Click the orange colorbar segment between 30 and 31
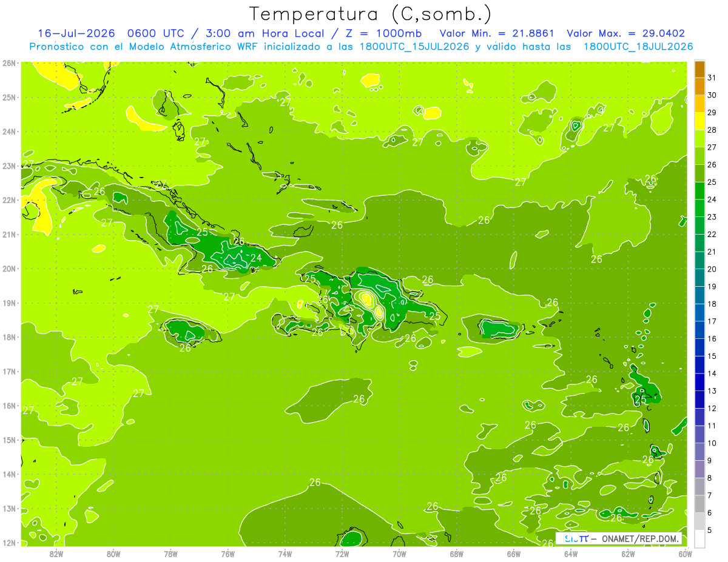Viewport: 728px width, 562px height. point(699,86)
